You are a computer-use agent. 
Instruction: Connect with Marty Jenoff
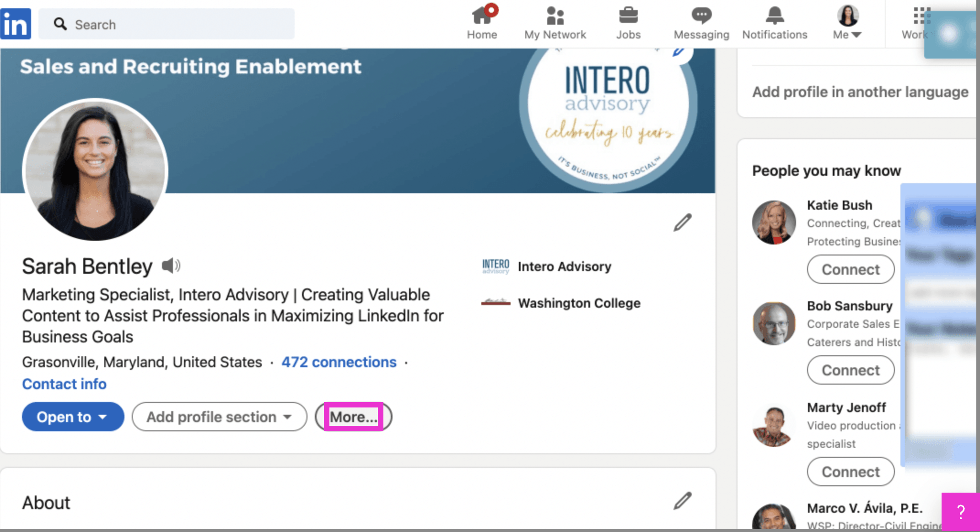(x=851, y=472)
